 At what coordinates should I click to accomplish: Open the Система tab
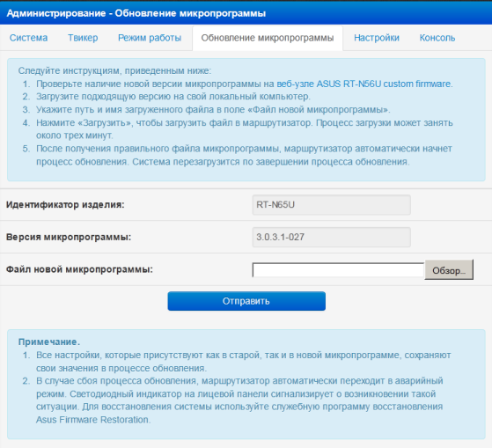tap(28, 38)
